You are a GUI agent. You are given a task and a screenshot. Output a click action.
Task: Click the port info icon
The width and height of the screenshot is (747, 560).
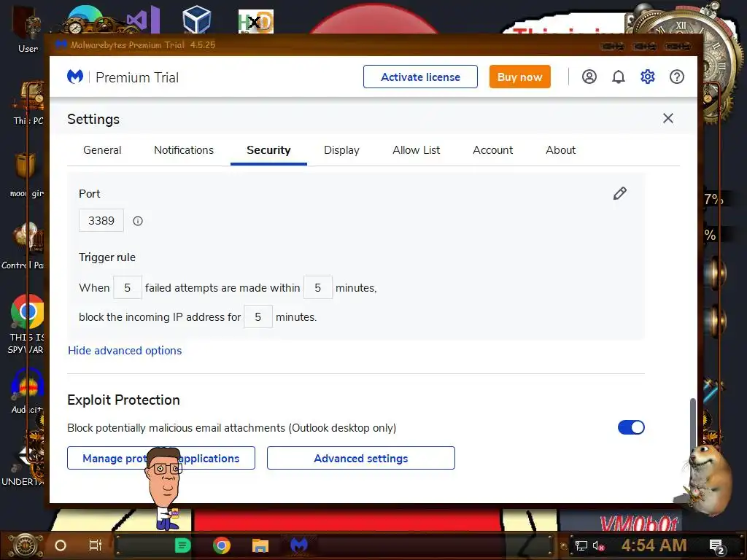(138, 221)
